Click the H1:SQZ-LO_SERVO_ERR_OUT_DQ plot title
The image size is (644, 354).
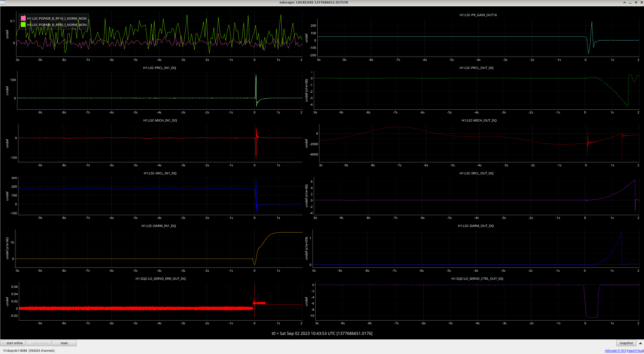[160, 279]
